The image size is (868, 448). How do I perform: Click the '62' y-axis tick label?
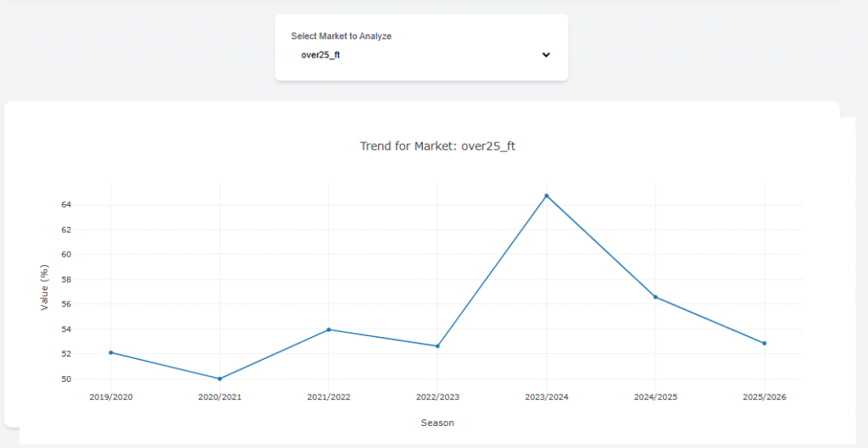pos(66,230)
